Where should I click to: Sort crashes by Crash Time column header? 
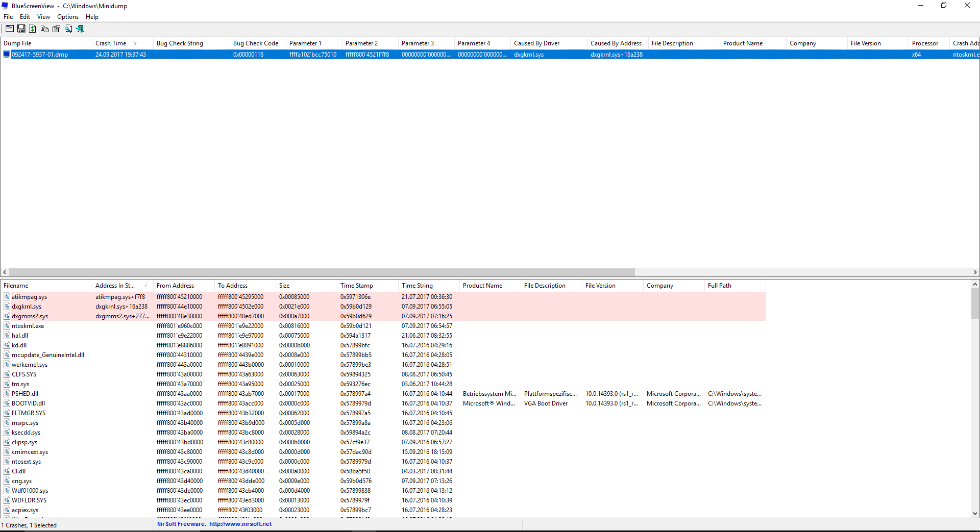(x=122, y=43)
